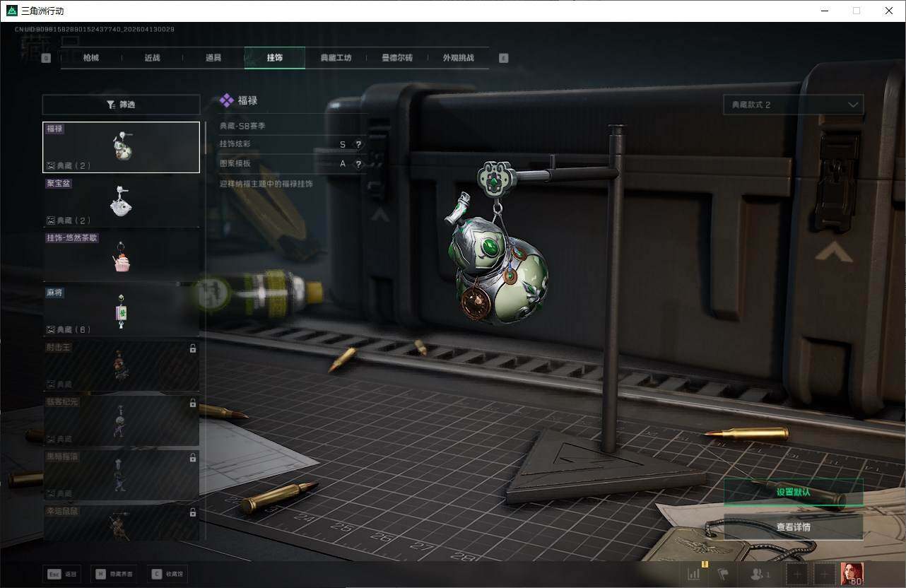The image size is (906, 588).
Task: Select the 挂饰-悠然茶歇 cupcake charm
Action: coord(121,256)
